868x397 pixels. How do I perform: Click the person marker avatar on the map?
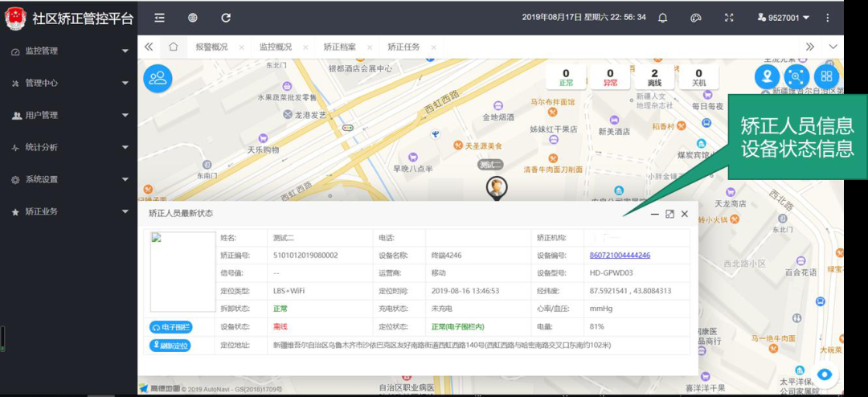point(496,188)
